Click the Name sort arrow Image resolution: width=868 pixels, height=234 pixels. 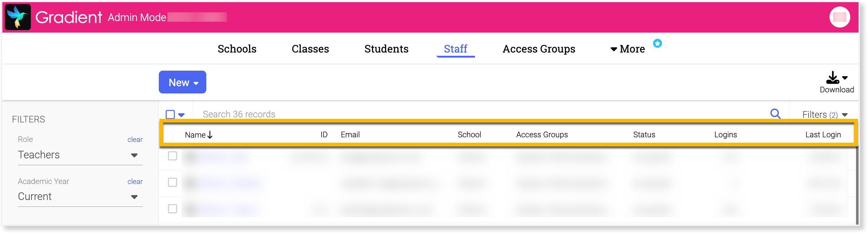[210, 135]
